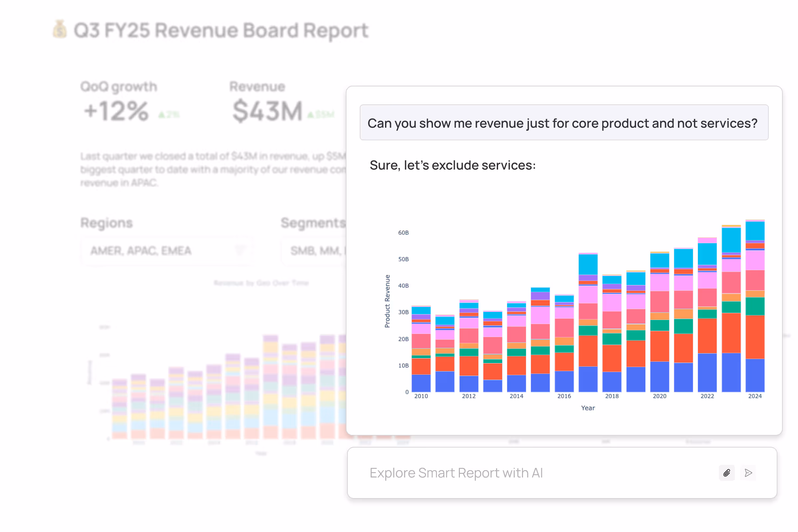Click the send arrow icon
The width and height of the screenshot is (798, 532).
(748, 472)
